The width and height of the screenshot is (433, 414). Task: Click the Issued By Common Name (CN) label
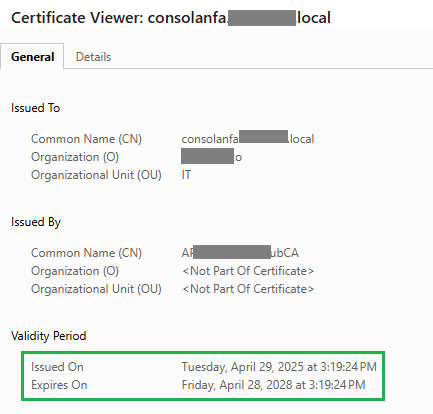click(86, 253)
